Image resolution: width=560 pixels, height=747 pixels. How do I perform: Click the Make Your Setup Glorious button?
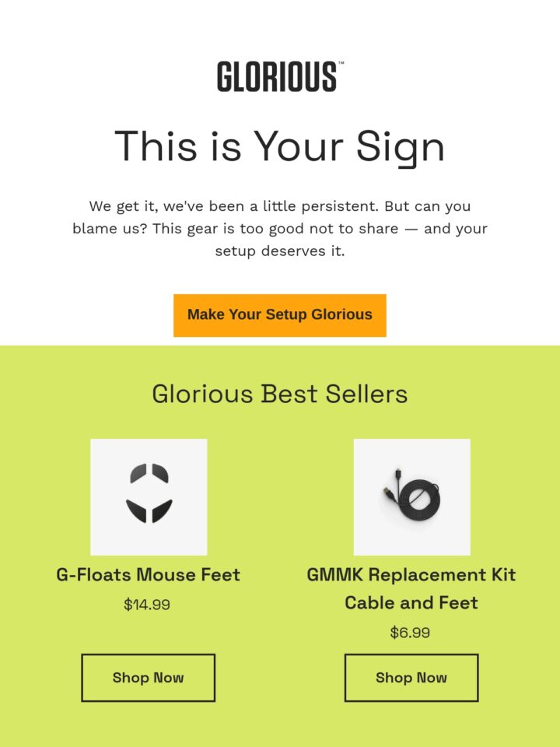(x=279, y=315)
